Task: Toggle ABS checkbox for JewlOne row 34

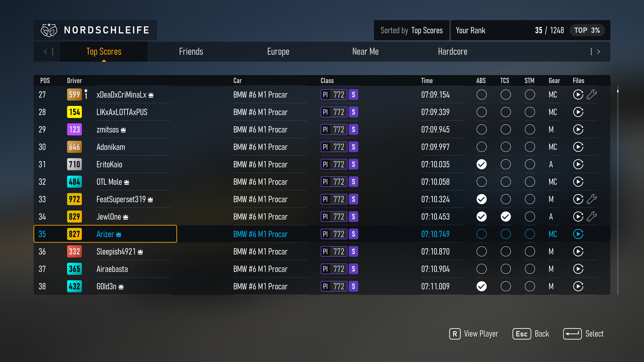Action: tap(481, 217)
